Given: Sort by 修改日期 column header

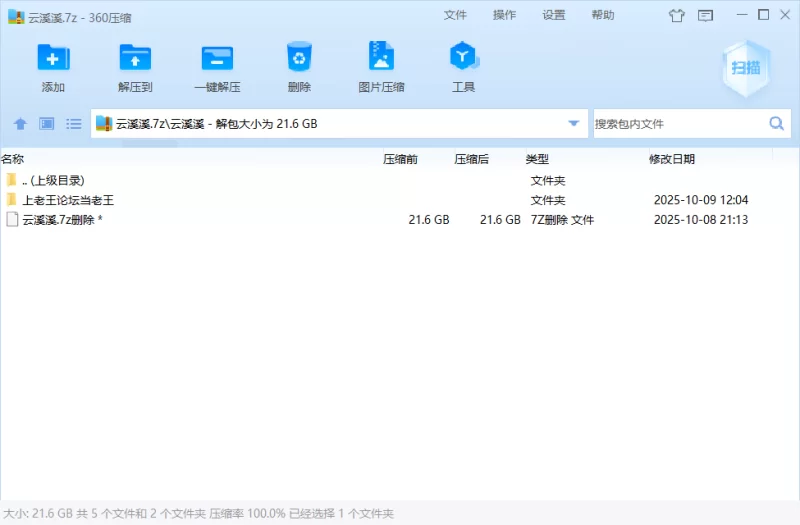Looking at the screenshot, I should [672, 159].
